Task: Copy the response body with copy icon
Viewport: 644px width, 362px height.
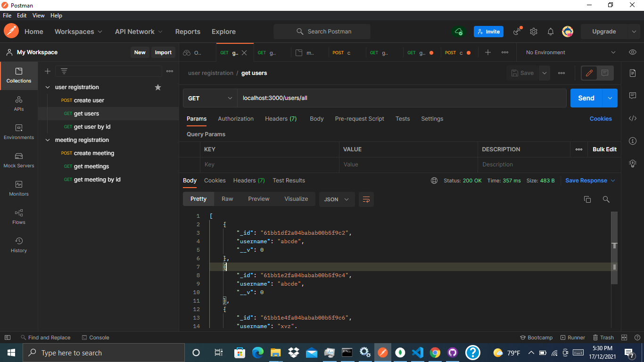Action: tap(587, 199)
